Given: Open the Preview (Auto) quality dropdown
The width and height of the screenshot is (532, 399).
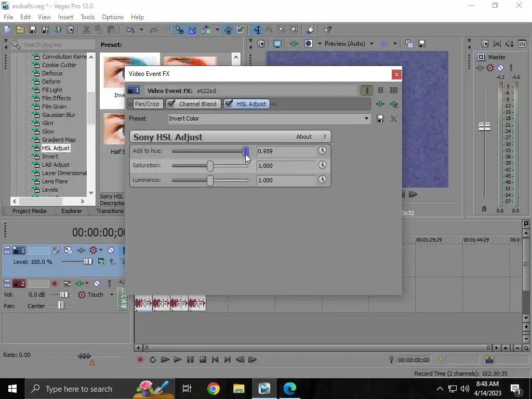Looking at the screenshot, I should (371, 44).
